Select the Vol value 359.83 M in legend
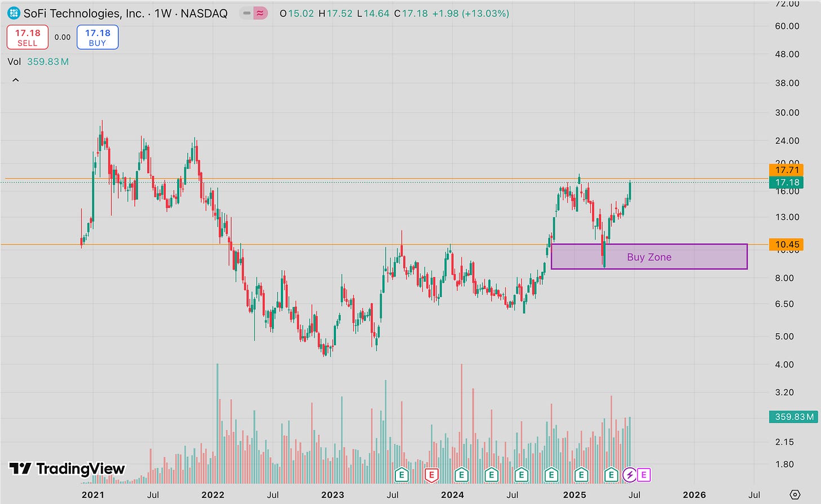This screenshot has width=821, height=504. (x=48, y=61)
